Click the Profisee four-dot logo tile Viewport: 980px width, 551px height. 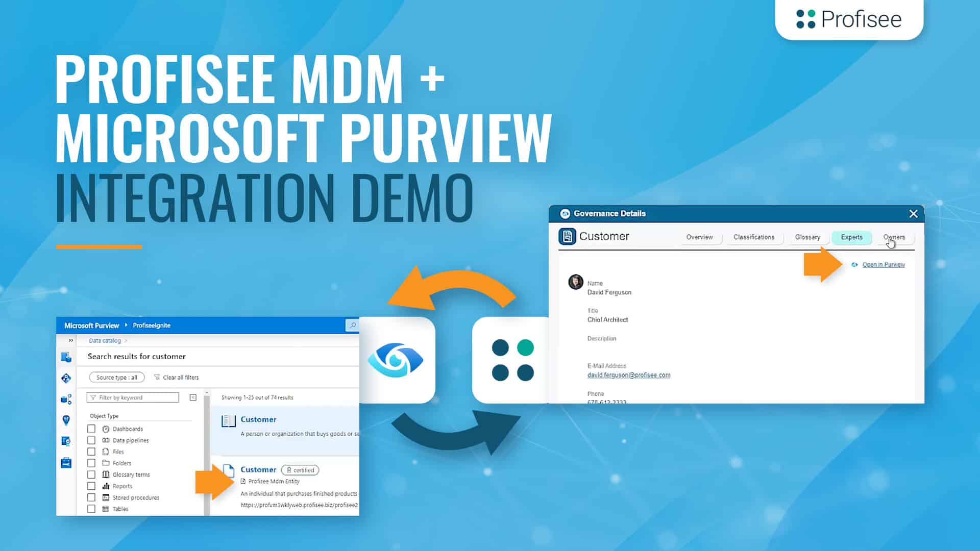pos(512,360)
